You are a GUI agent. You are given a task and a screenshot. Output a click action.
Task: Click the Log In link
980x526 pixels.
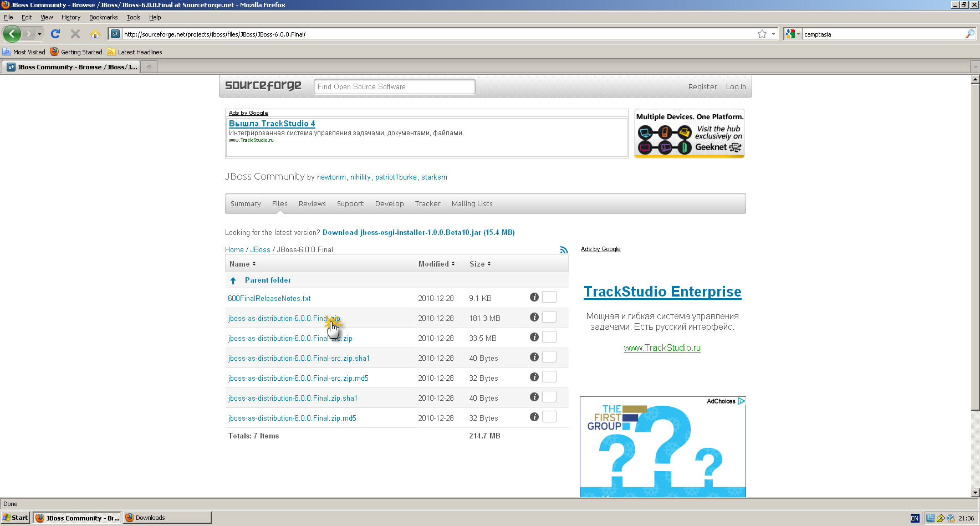pos(736,86)
